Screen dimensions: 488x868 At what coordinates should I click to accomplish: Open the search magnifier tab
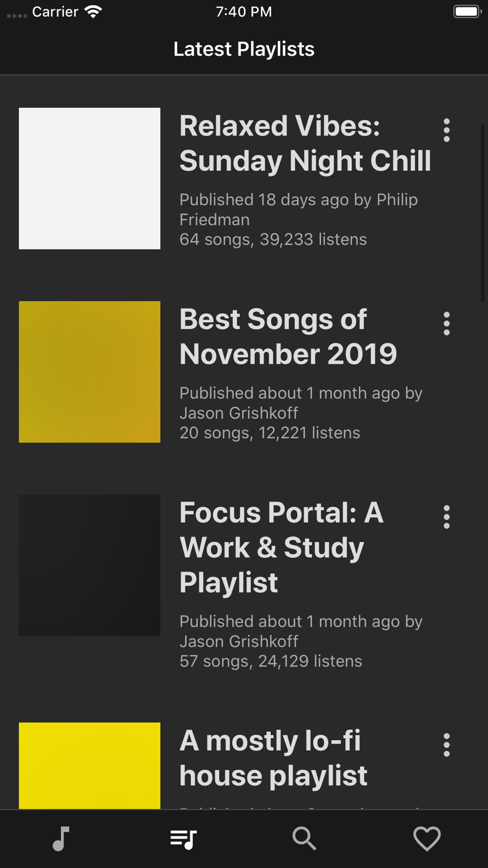(305, 839)
